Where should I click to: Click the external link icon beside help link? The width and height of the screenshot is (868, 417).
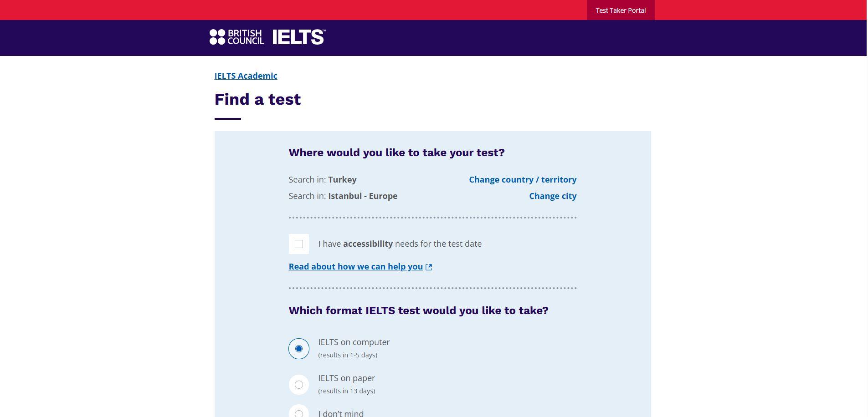[429, 267]
